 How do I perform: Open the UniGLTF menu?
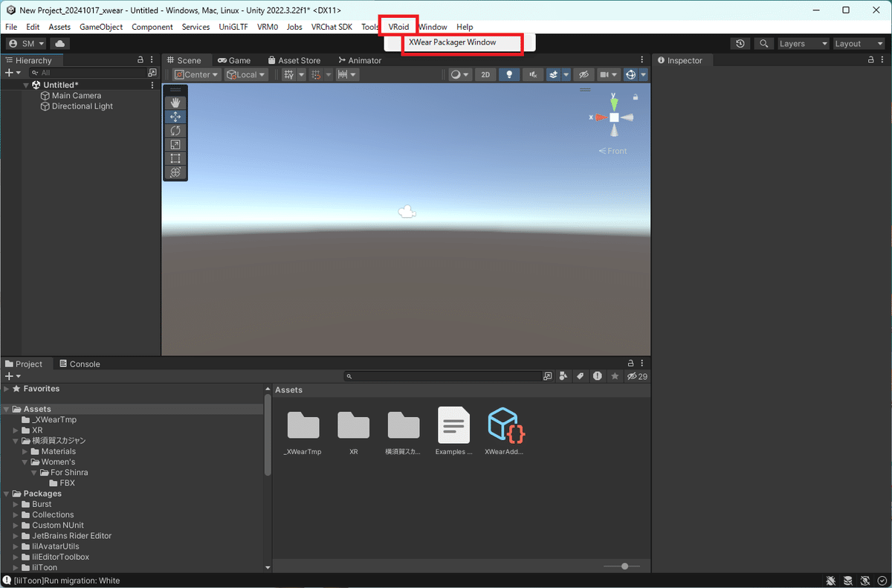tap(233, 27)
